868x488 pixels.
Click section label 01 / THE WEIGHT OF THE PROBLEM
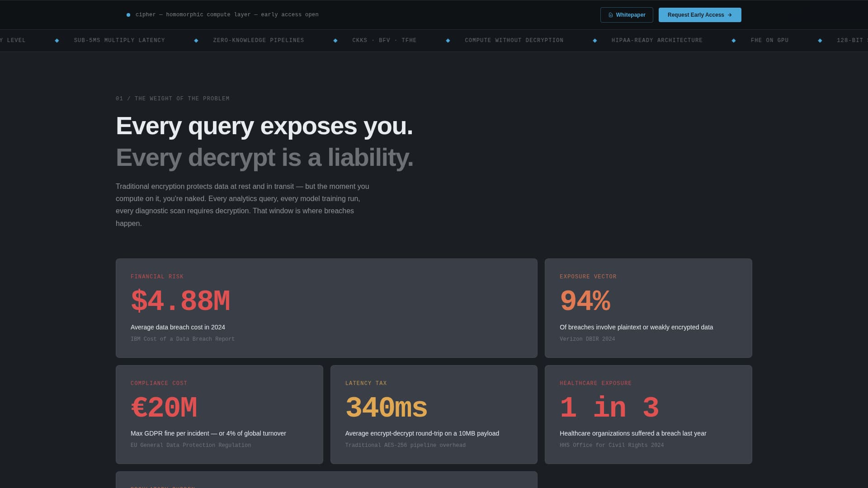[172, 99]
